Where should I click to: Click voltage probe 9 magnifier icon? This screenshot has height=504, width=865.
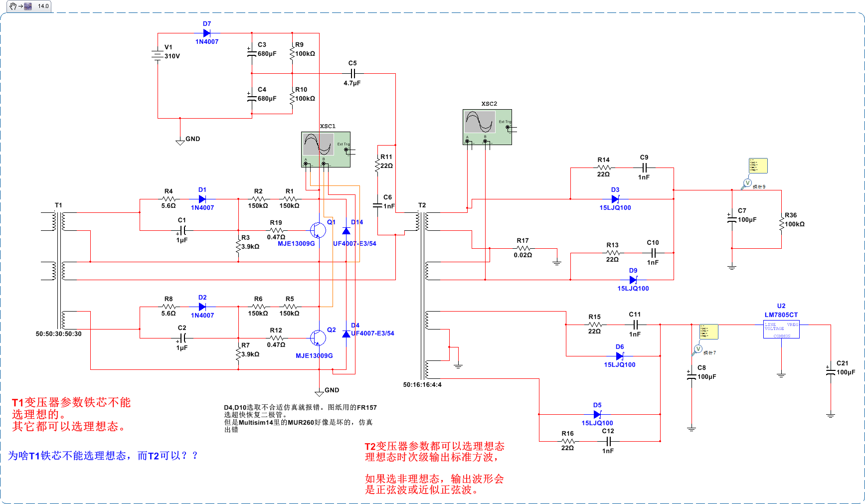click(747, 184)
